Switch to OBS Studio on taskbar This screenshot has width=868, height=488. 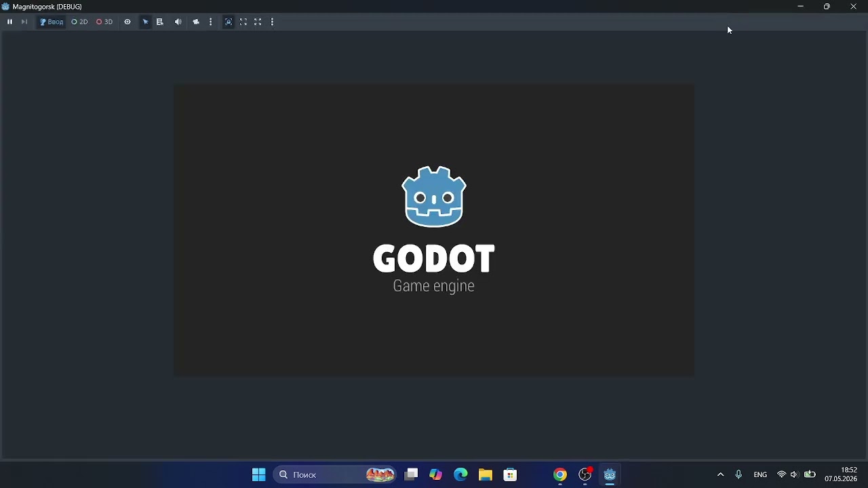point(585,474)
